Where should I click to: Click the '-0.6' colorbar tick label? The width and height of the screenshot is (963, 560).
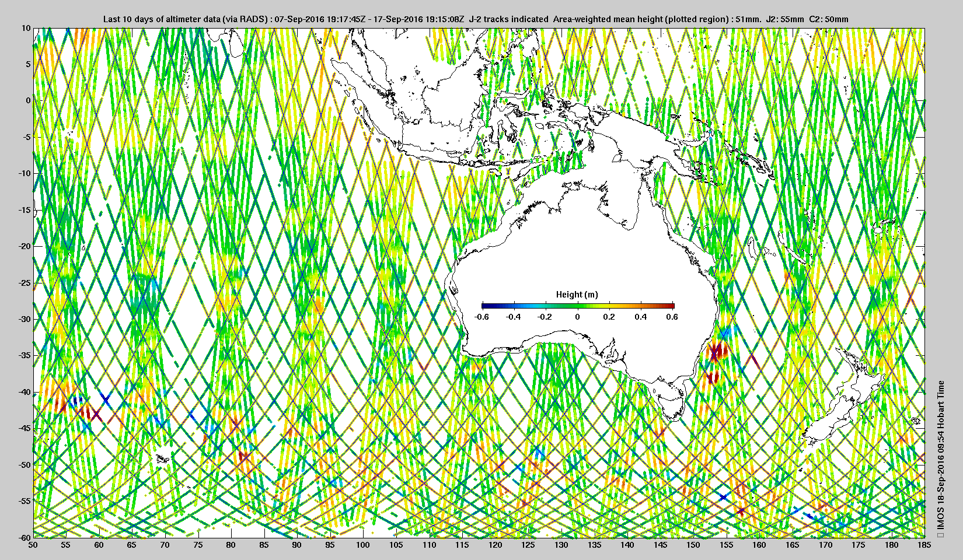(x=481, y=317)
